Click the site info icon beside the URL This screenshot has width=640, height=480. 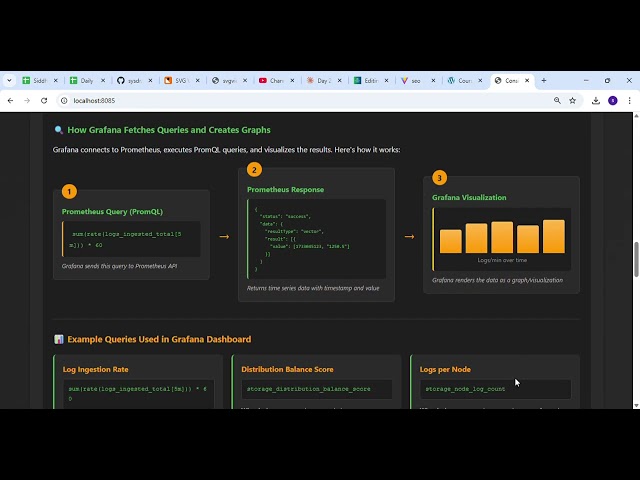[x=64, y=100]
